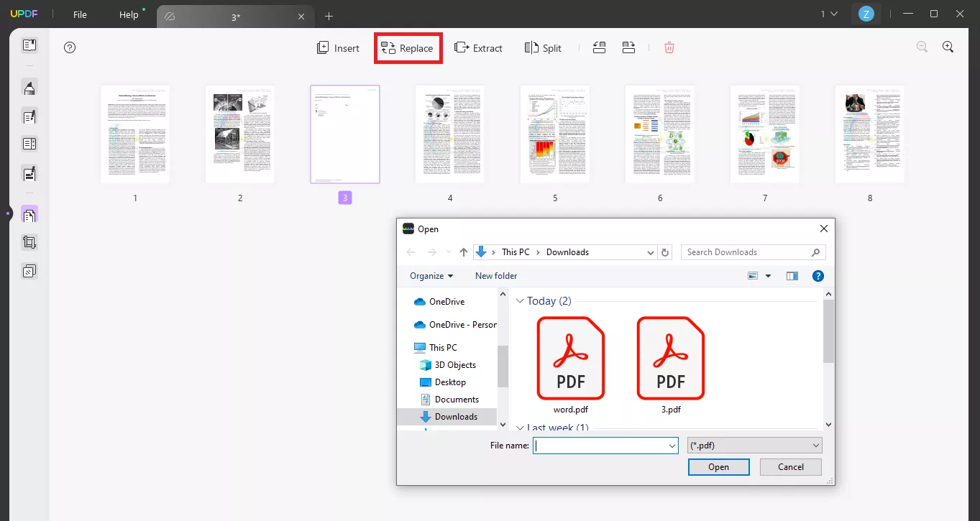
Task: Open the File name history dropdown
Action: pos(673,446)
